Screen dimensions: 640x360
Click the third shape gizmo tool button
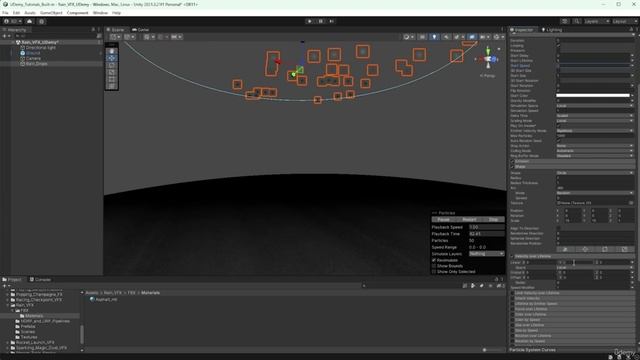[604, 249]
